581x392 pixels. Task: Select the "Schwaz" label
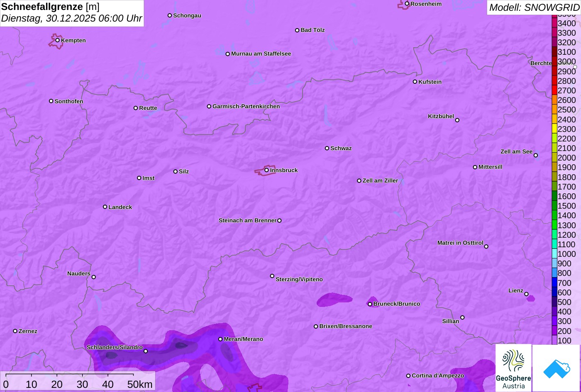coord(341,148)
